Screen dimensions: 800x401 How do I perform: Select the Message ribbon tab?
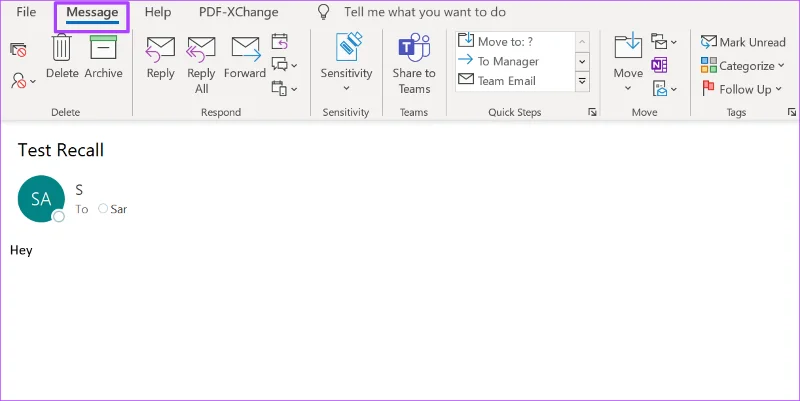[x=92, y=12]
